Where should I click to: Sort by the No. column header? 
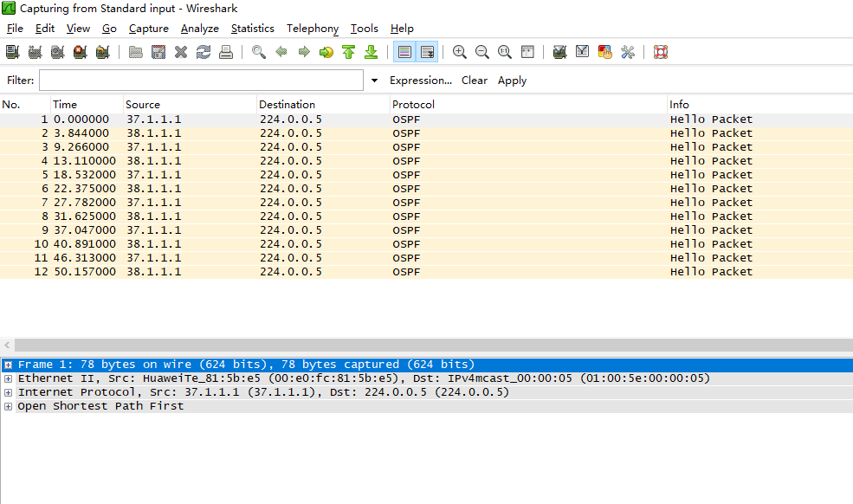click(x=25, y=105)
